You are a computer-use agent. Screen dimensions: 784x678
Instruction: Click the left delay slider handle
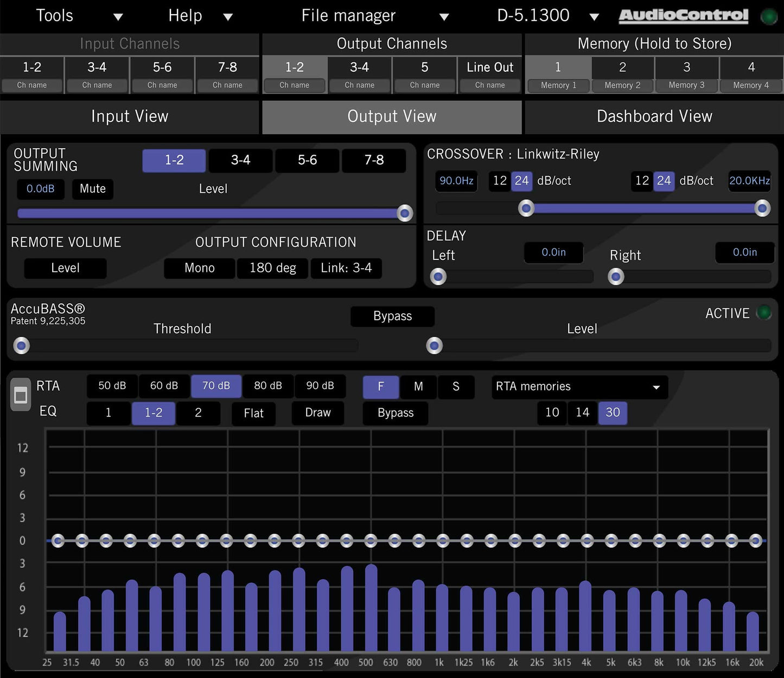(x=438, y=277)
